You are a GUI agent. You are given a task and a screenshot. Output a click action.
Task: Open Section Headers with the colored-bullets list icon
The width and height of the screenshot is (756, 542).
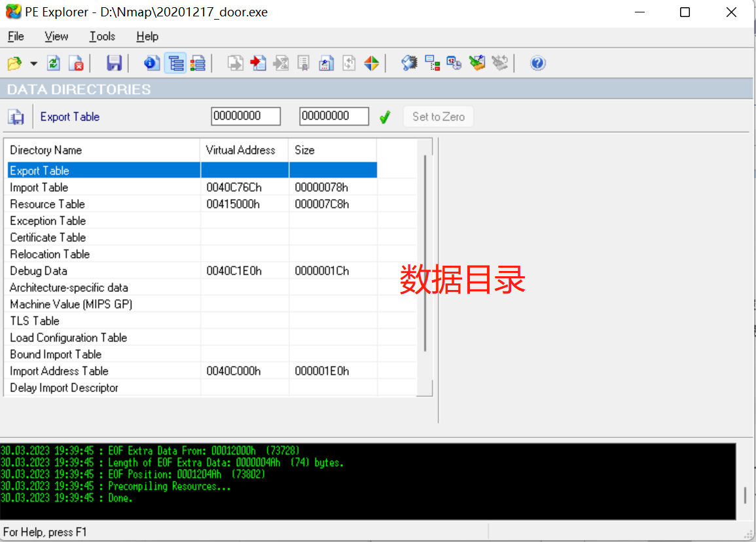point(198,63)
